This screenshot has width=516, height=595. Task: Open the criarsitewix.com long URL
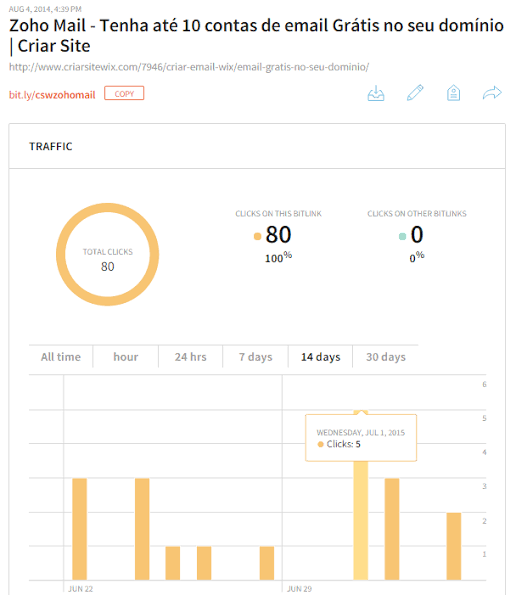pos(189,67)
